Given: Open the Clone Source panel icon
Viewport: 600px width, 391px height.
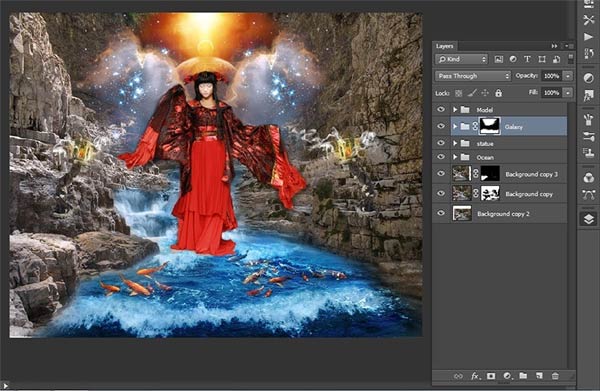Looking at the screenshot, I should (589, 152).
